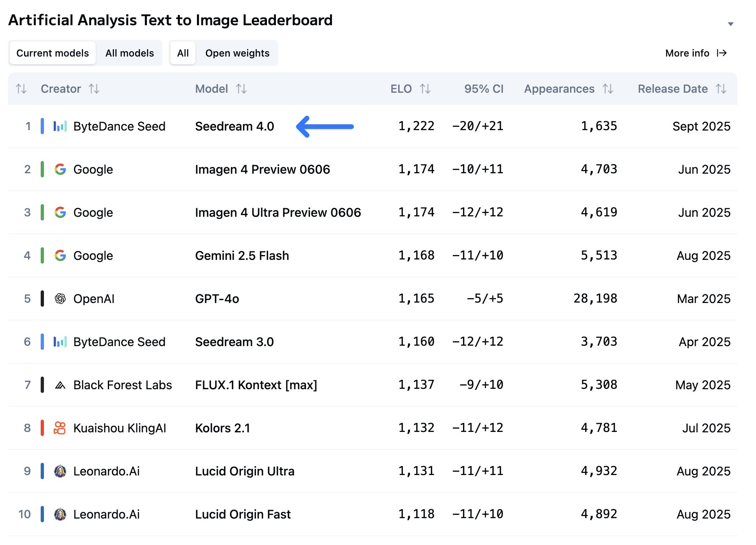The height and width of the screenshot is (545, 756).
Task: Sort table by ELO column arrows
Action: click(425, 89)
